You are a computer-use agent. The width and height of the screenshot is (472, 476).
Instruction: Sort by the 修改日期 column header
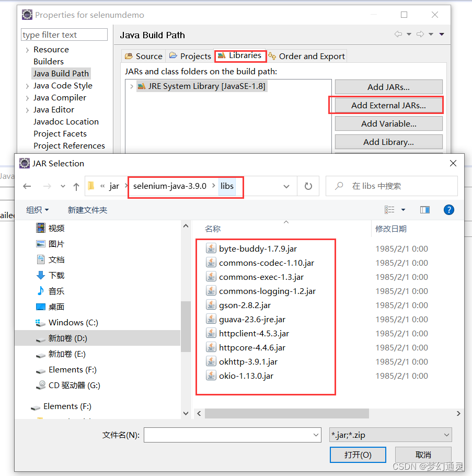pyautogui.click(x=390, y=229)
